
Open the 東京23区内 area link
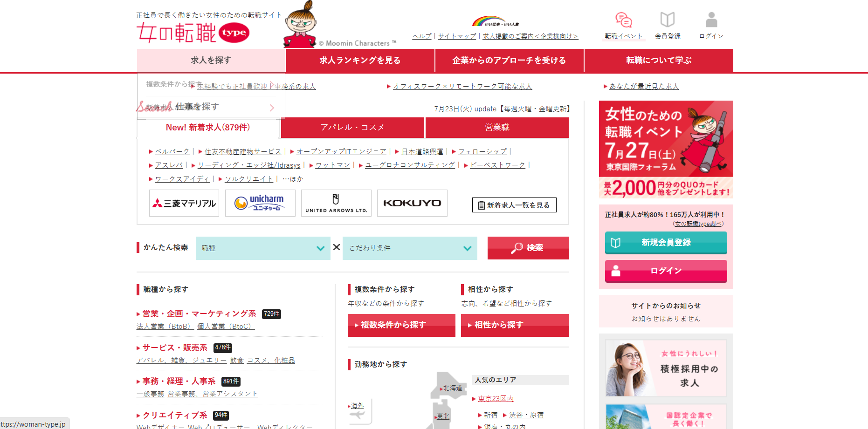(x=496, y=399)
